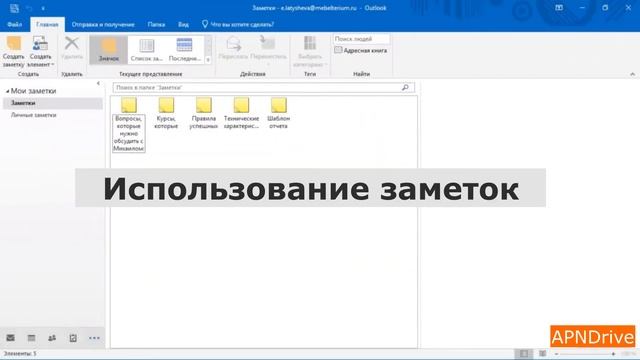Viewport: 640px width, 360px height.
Task: Switch to the Вид tab
Action: point(183,24)
